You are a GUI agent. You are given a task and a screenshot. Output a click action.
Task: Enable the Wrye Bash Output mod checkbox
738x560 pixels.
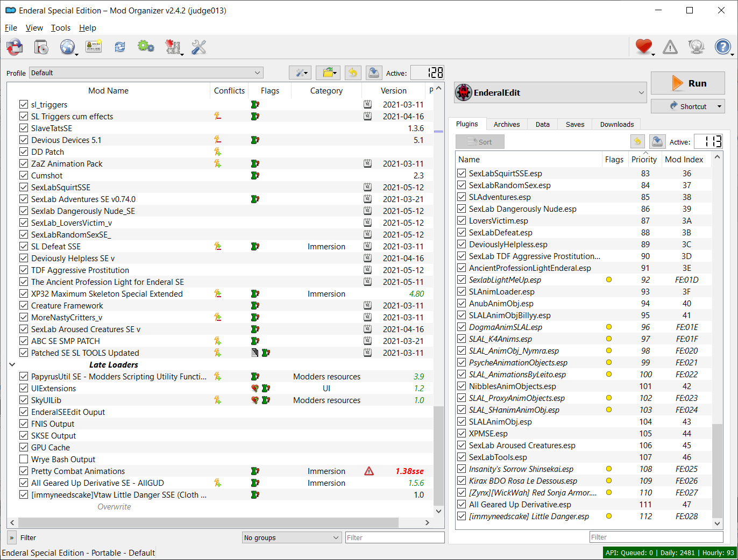[24, 460]
